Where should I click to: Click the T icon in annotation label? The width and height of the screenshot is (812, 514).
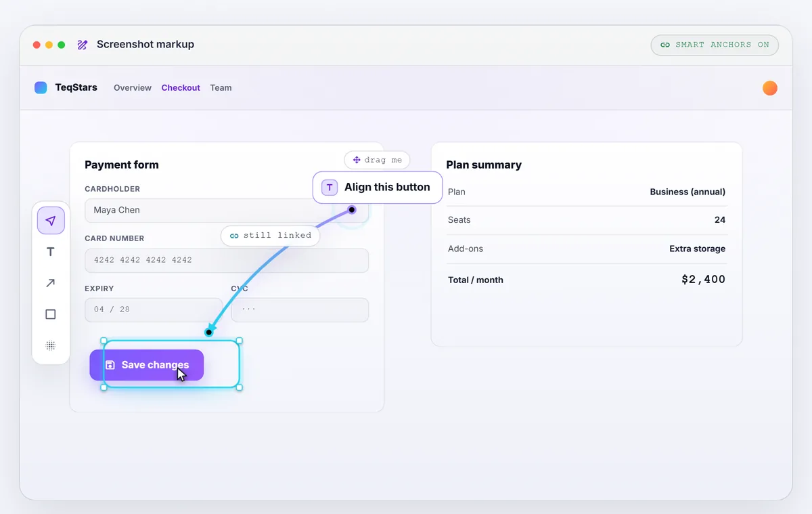(330, 188)
